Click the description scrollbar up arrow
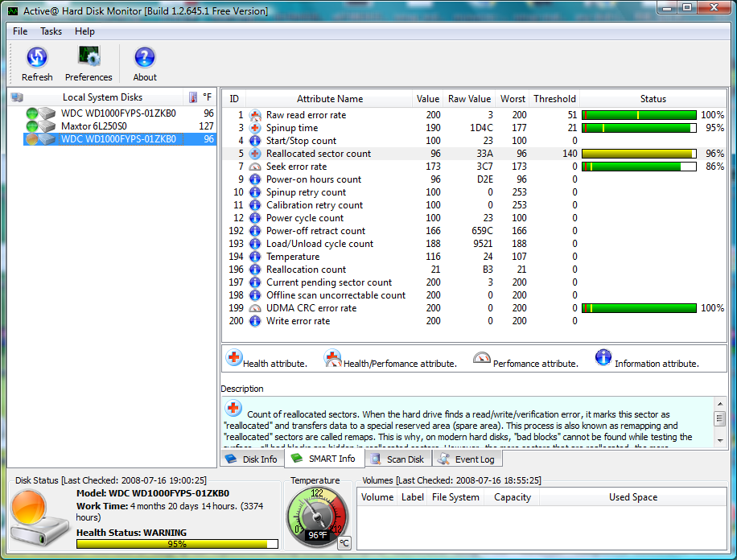This screenshot has width=737, height=560. coord(720,405)
